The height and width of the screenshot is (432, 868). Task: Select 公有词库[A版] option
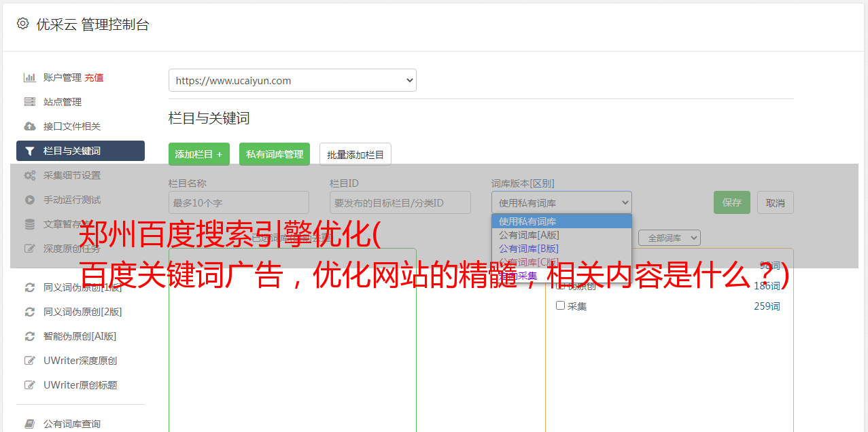561,235
